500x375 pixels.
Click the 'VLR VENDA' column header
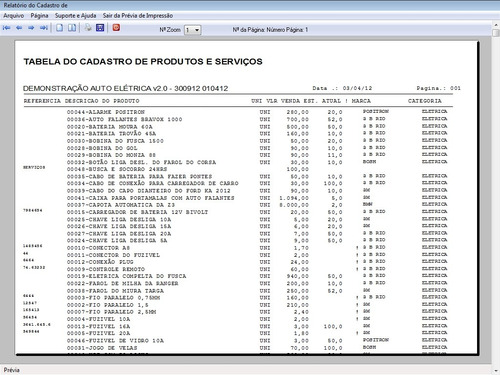coord(283,101)
